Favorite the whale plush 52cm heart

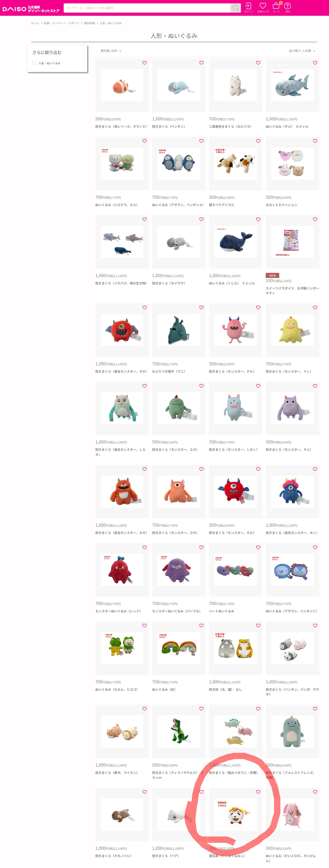coord(258,219)
